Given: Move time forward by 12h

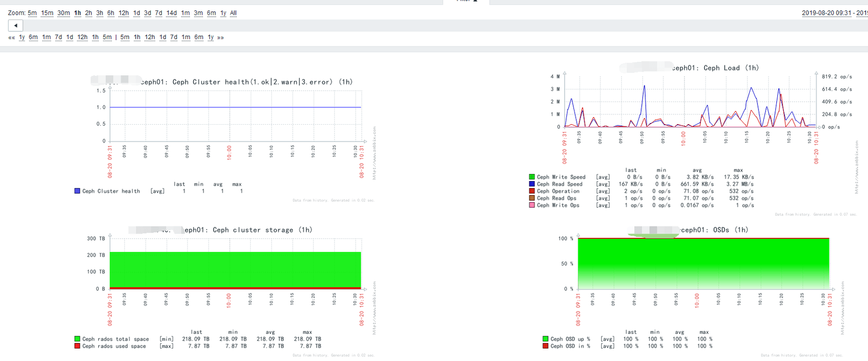Looking at the screenshot, I should [x=150, y=37].
